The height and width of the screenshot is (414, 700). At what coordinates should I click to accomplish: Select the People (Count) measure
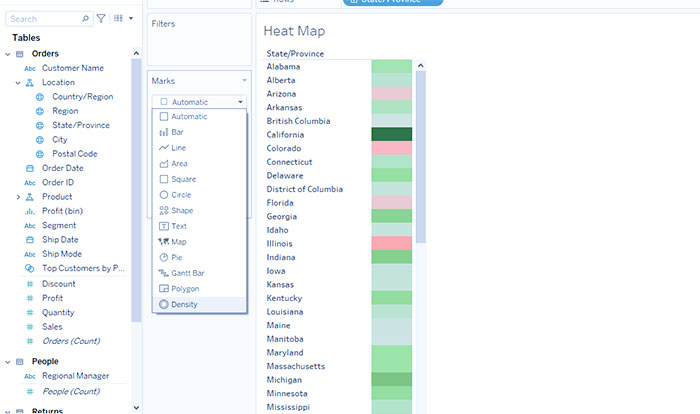pos(71,391)
